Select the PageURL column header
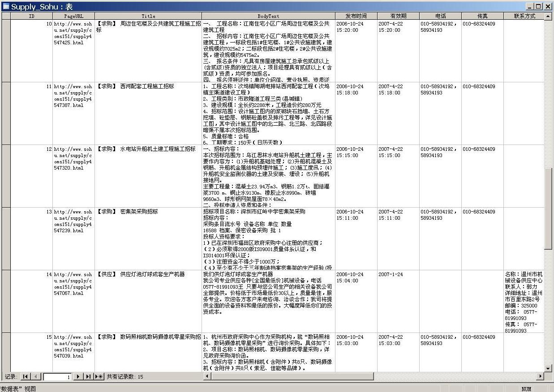 [x=73, y=16]
